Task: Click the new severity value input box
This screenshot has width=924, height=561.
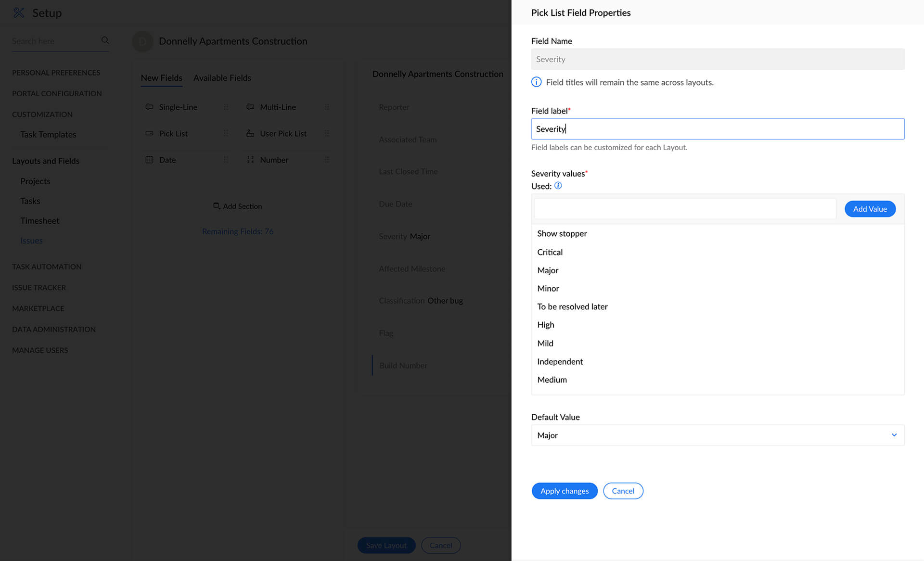Action: tap(685, 209)
